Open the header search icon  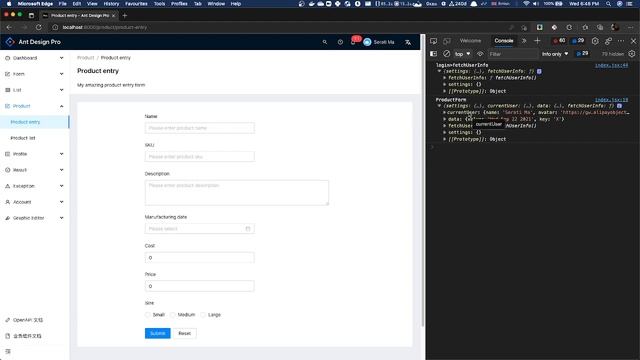pyautogui.click(x=325, y=42)
